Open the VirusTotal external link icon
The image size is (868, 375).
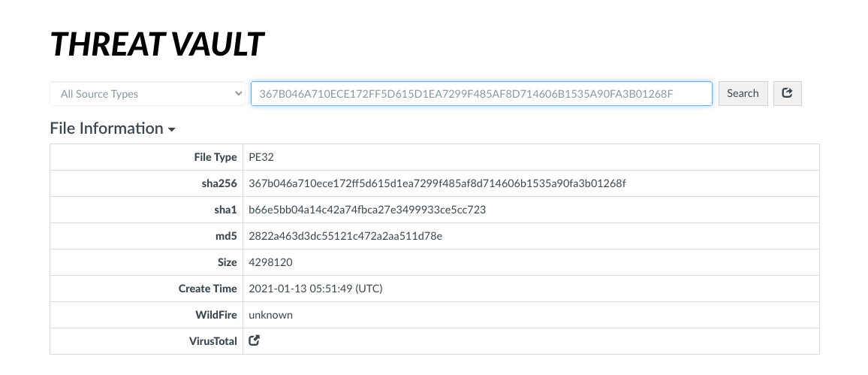255,340
